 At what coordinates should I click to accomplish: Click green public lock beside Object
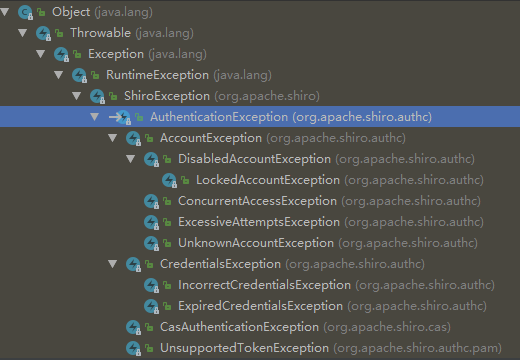coord(41,13)
